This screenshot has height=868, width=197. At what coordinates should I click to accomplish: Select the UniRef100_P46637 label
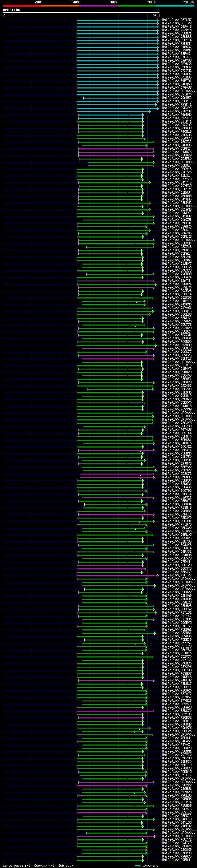[177, 47]
